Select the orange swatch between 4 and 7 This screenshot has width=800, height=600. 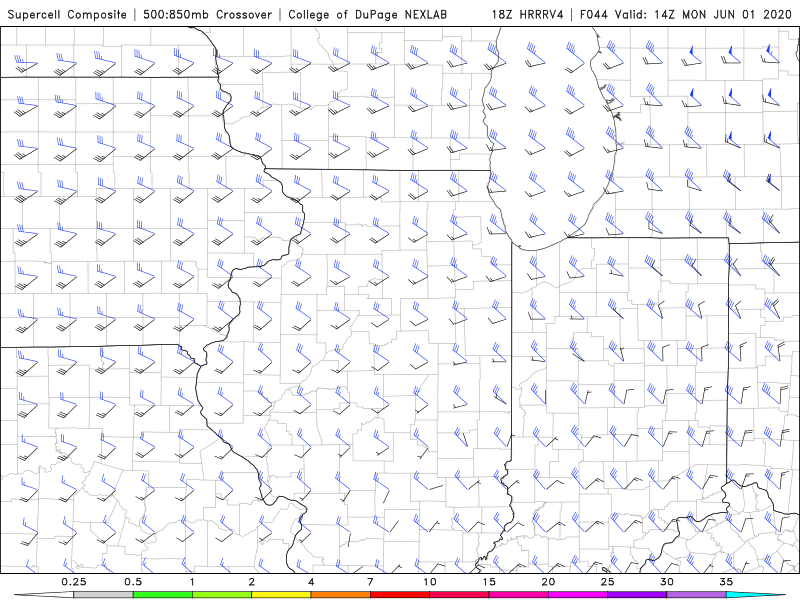pyautogui.click(x=340, y=595)
